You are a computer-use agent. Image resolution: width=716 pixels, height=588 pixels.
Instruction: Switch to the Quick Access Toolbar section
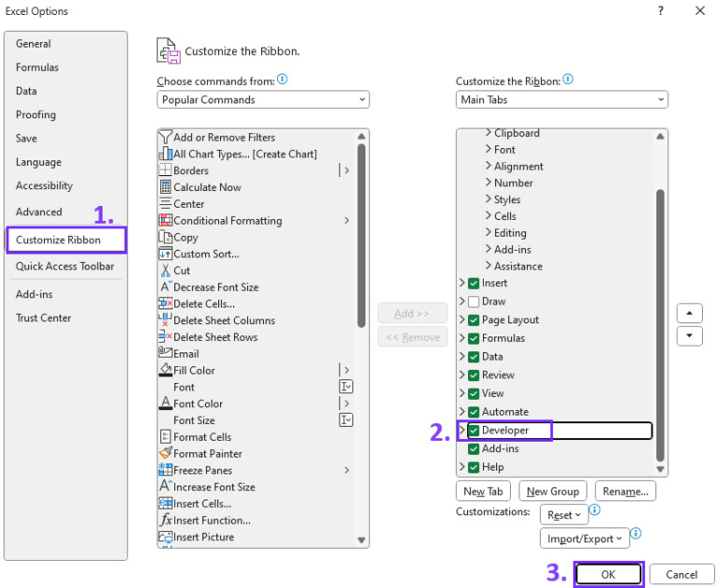[x=64, y=267]
